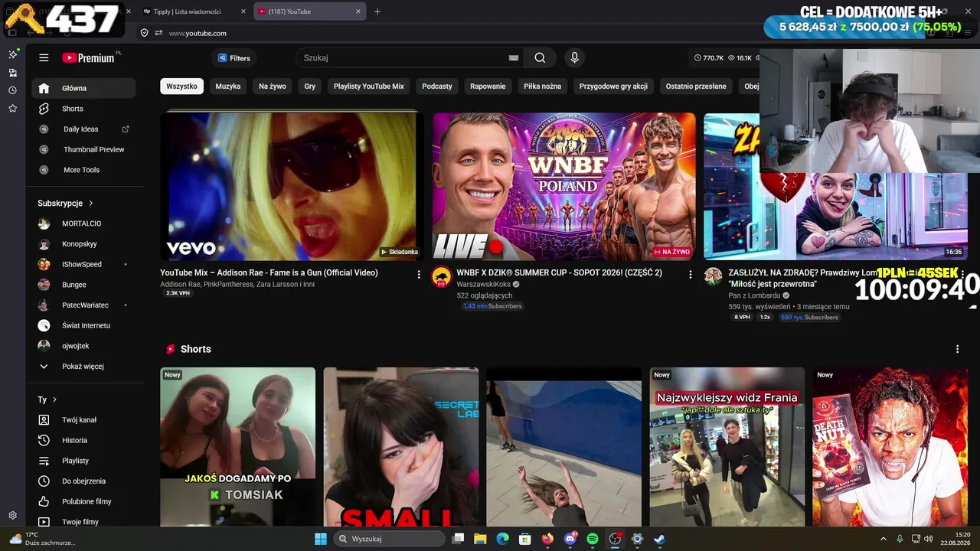980x551 pixels.
Task: Click the taskbar Wyszukaj search box
Action: [x=389, y=539]
